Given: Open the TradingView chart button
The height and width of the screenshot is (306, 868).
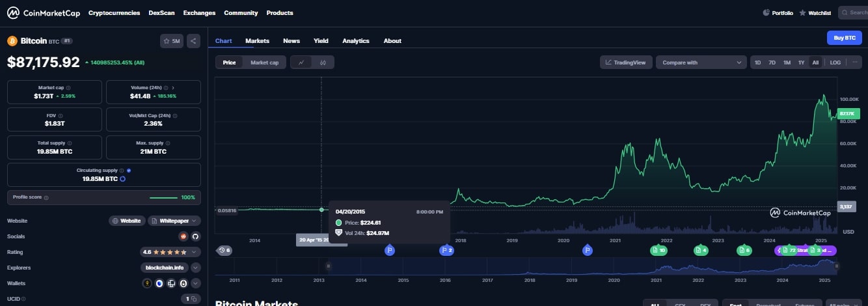Looking at the screenshot, I should (x=625, y=63).
